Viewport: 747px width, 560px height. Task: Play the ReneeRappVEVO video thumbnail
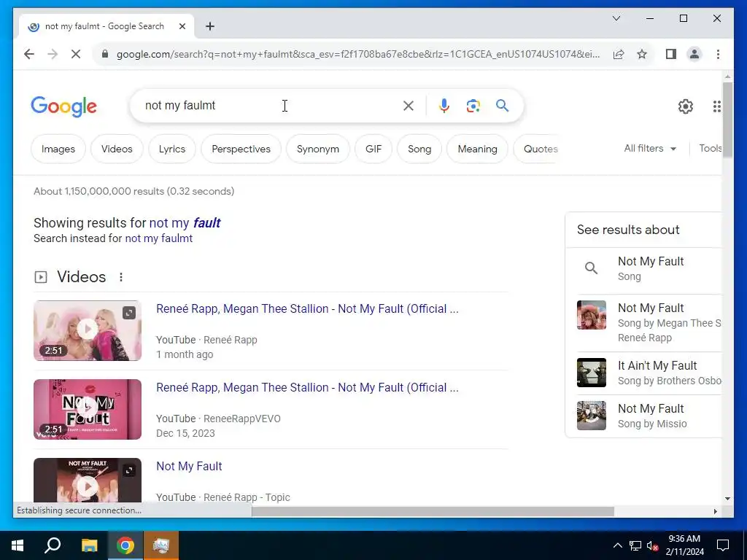(x=88, y=409)
